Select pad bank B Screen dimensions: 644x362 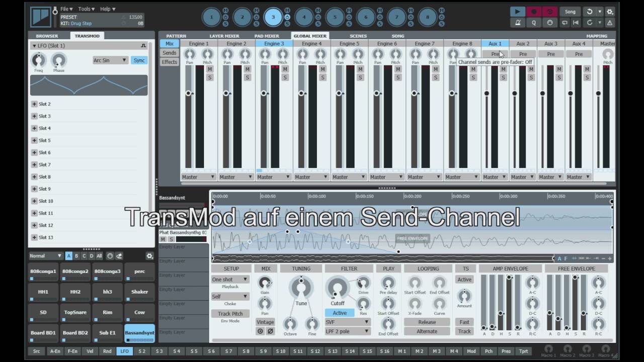tap(76, 256)
